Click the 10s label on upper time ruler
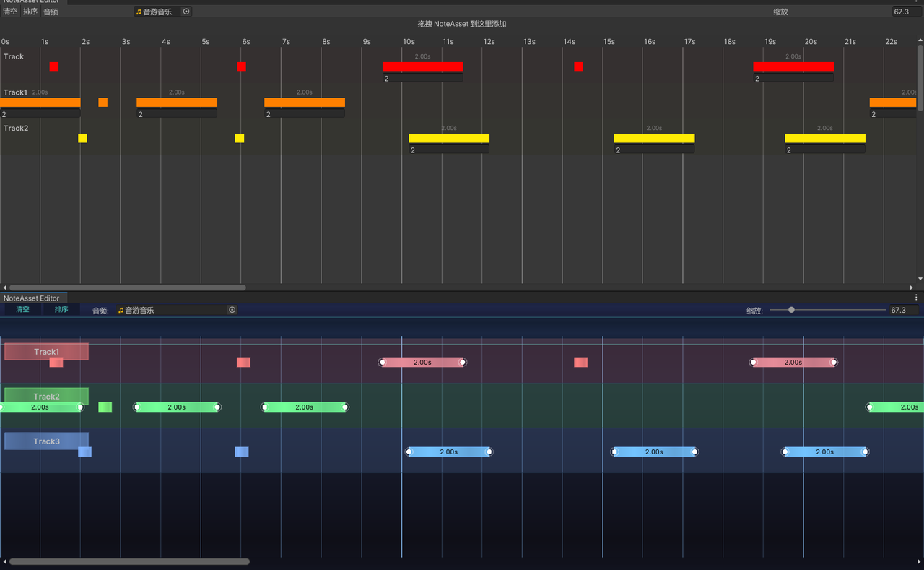 click(409, 42)
